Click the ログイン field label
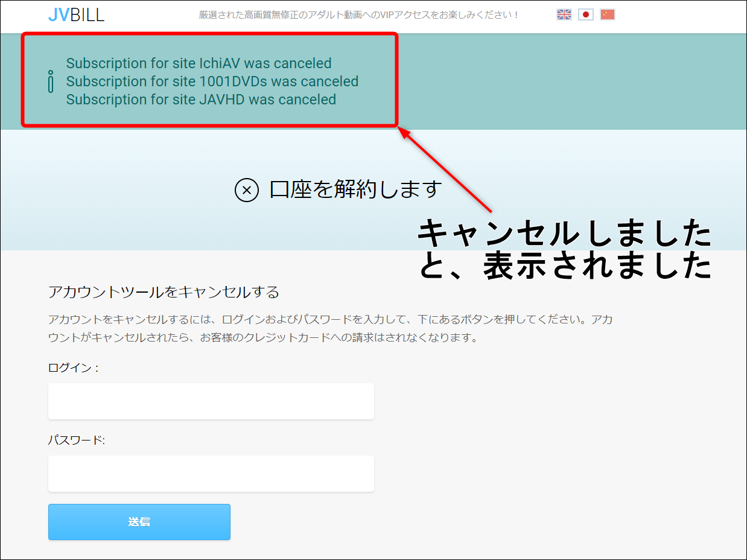This screenshot has width=747, height=560. click(73, 368)
